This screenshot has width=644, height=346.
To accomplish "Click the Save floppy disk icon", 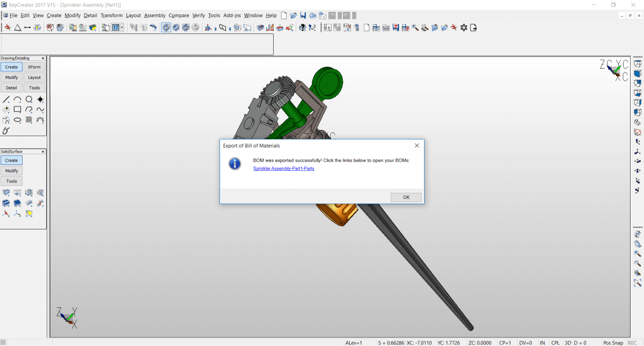I will [x=303, y=16].
